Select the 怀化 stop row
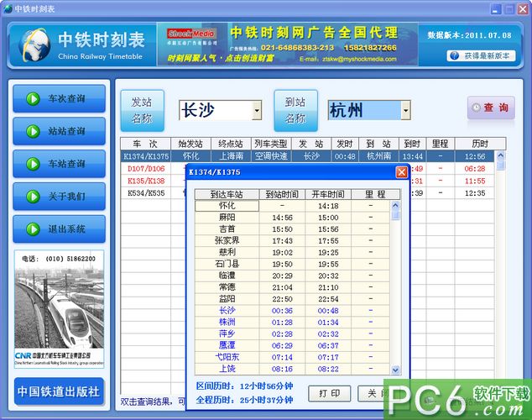Viewport: 532px width, 420px height. pos(293,206)
